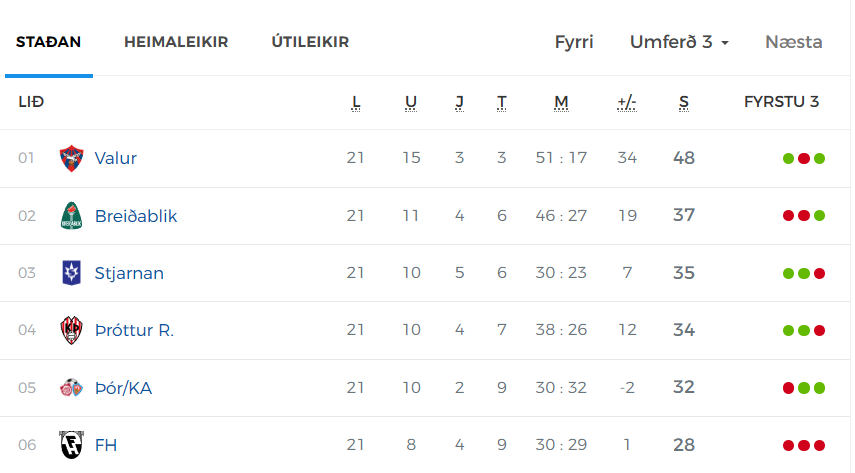Click the Umferð 3 dropdown caret arrow
Viewport: 855px width, 473px height.
click(725, 43)
